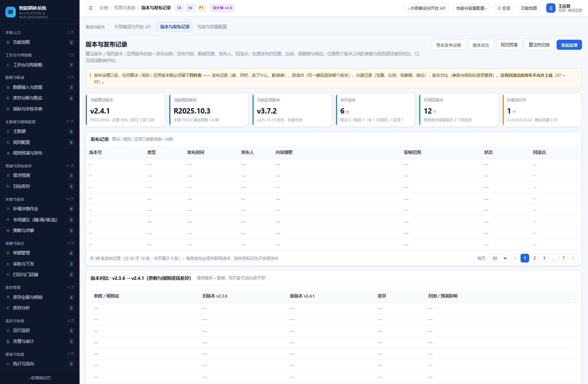
Task: Open 主数据 sidebar item
Action: point(40,132)
